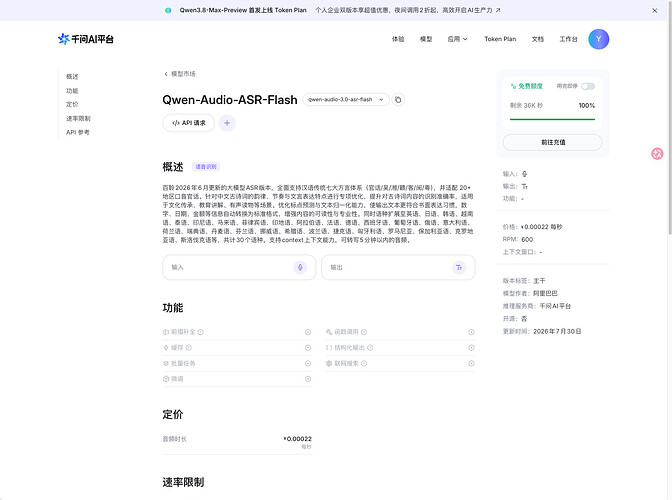Click the 千问AI平台 logo

tap(86, 39)
